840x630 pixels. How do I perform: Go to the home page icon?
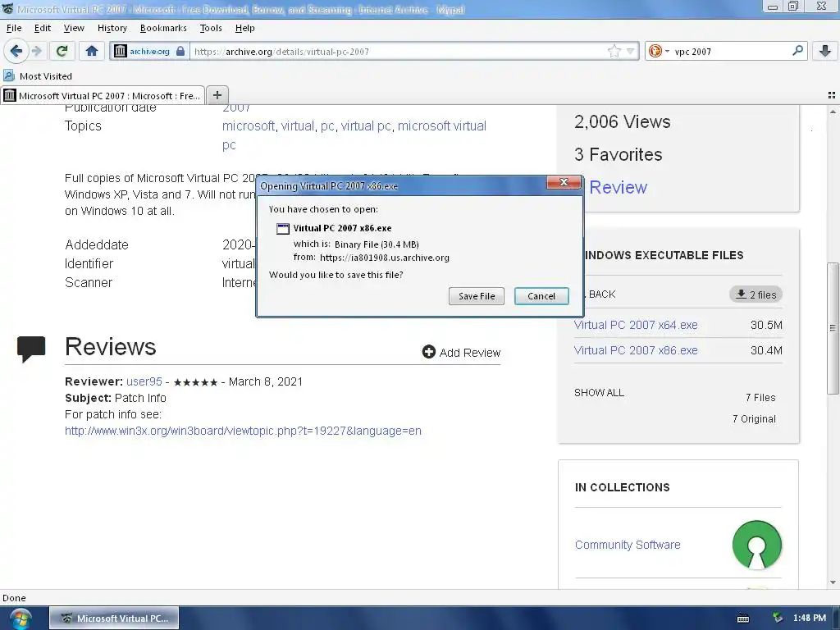[x=92, y=52]
